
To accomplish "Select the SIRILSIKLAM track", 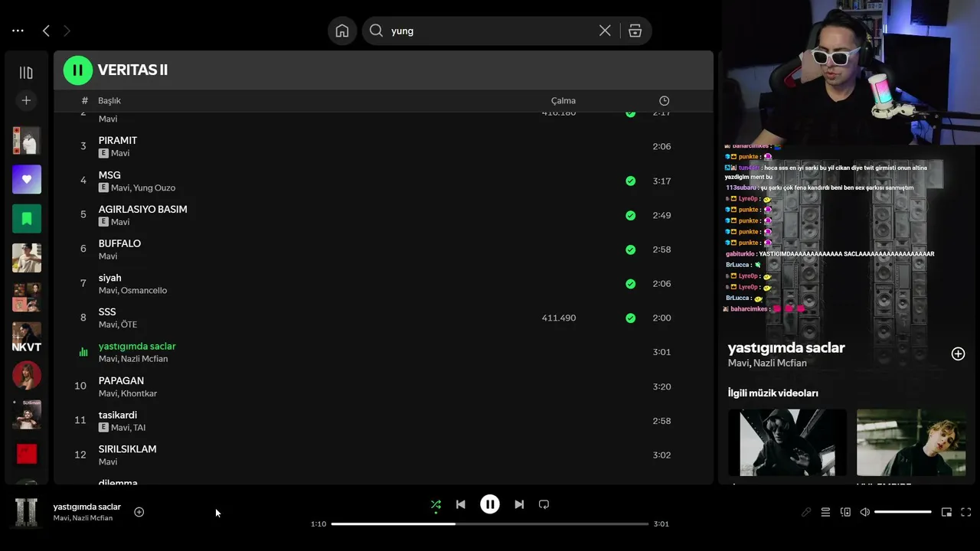I will pyautogui.click(x=127, y=449).
